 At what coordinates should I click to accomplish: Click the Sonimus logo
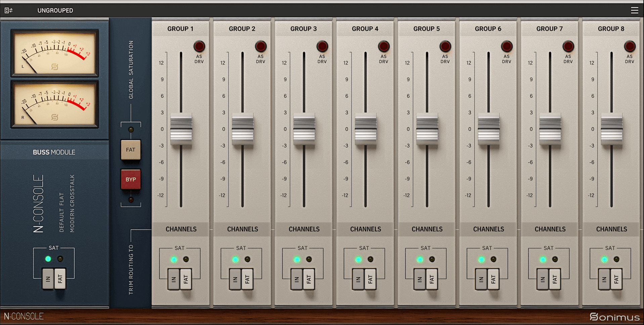click(614, 317)
